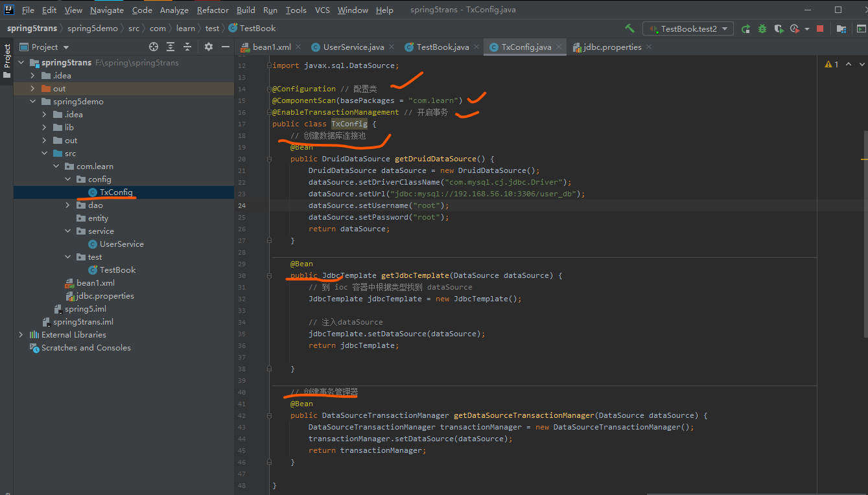Open more run actions dropdown arrow beside profiler

click(x=807, y=29)
